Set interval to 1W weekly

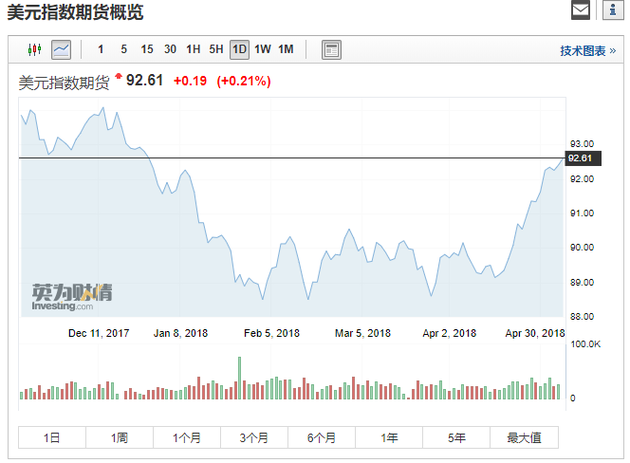pos(262,49)
